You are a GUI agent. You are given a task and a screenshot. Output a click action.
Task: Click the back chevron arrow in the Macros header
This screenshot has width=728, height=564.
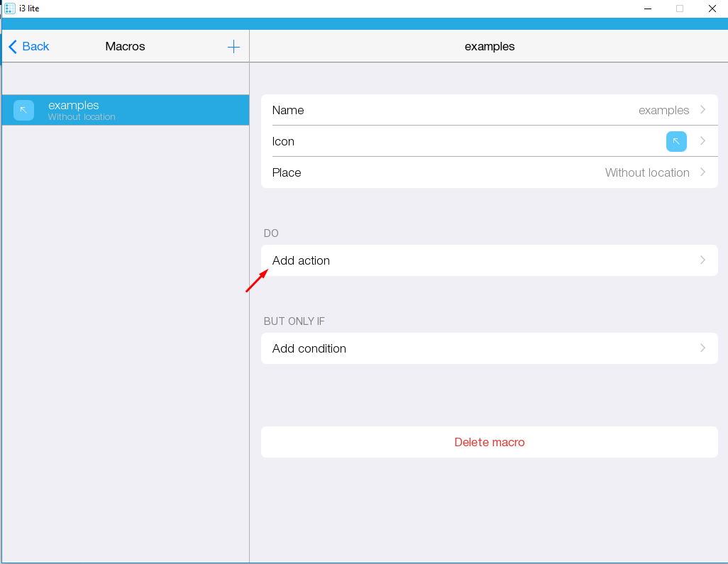pyautogui.click(x=12, y=47)
